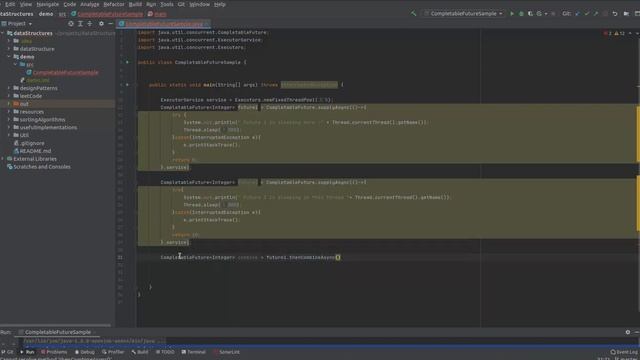Open the Help menu
Image resolution: width=640 pixels, height=360 pixels.
[x=220, y=4]
